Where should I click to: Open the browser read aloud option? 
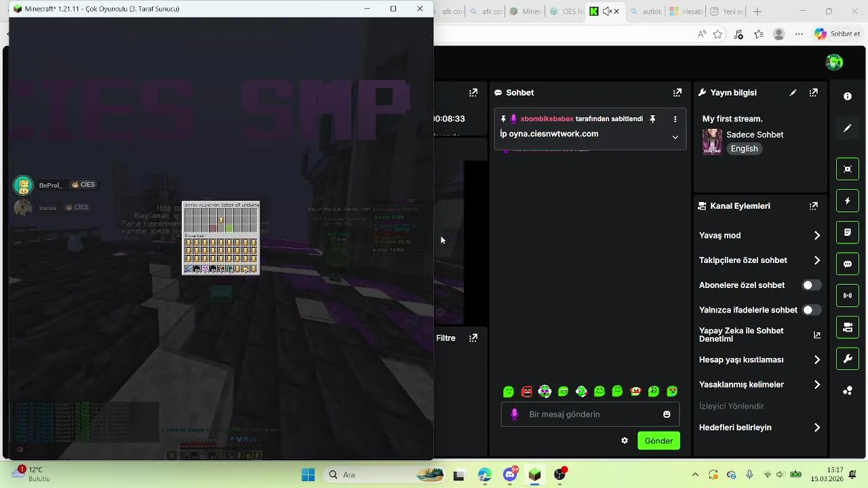point(701,34)
